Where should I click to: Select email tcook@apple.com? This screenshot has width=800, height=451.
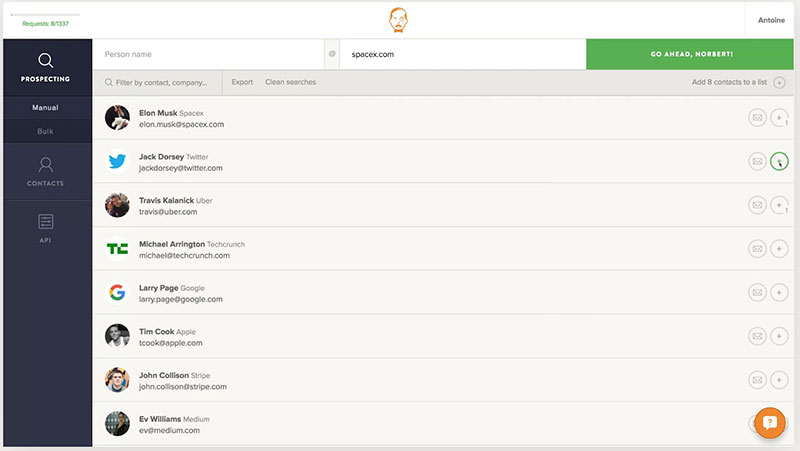click(170, 343)
